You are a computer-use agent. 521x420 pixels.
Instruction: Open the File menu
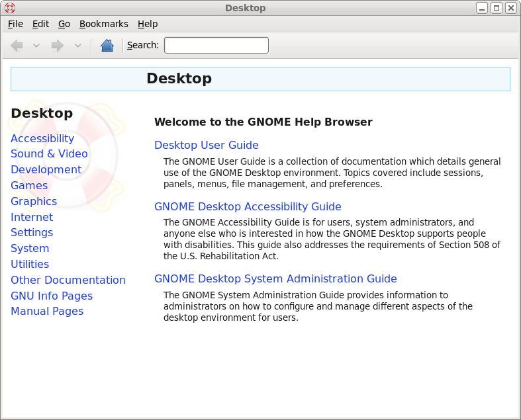(x=15, y=24)
